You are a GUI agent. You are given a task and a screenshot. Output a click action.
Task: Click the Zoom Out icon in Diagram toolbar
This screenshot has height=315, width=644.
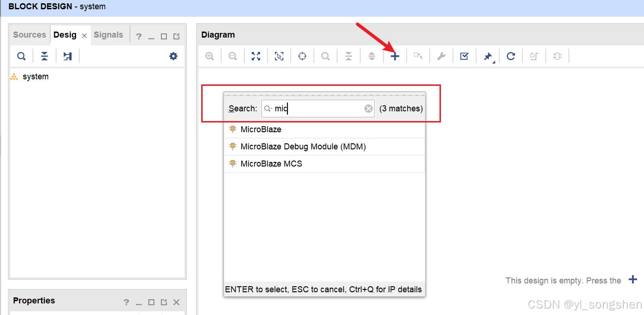(233, 56)
